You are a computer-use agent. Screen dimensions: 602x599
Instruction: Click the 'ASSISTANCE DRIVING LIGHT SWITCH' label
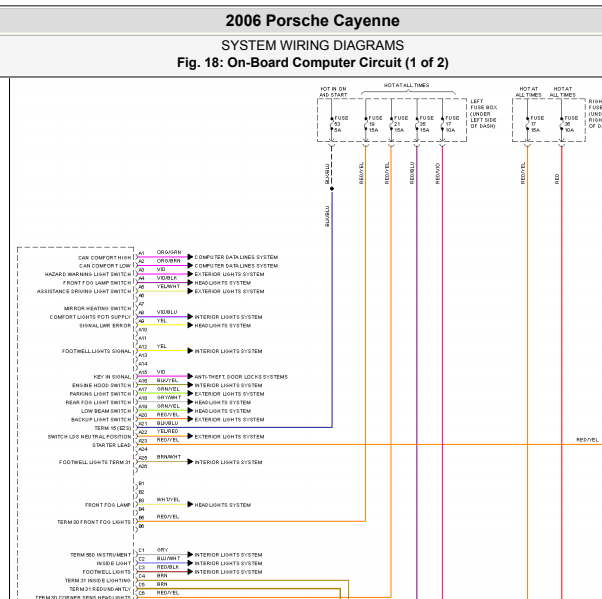[x=84, y=291]
